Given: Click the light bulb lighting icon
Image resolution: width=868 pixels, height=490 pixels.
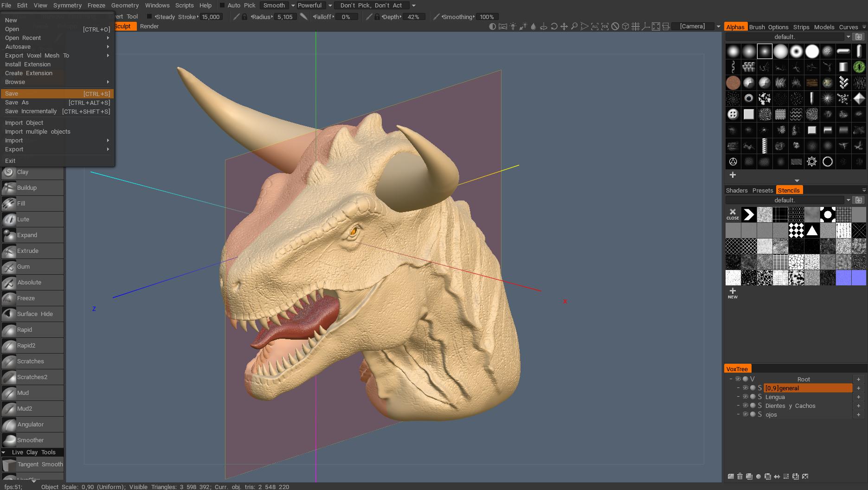Looking at the screenshot, I should pyautogui.click(x=513, y=26).
